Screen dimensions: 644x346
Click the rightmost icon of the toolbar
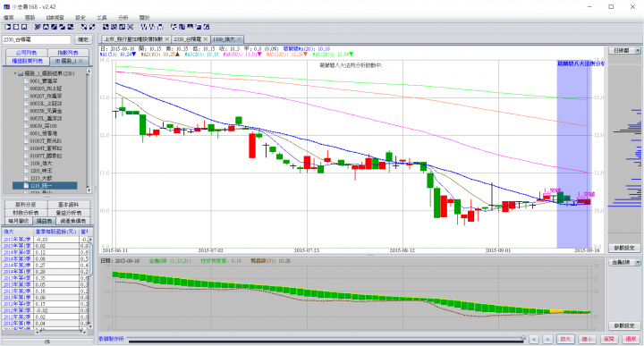[x=207, y=27]
